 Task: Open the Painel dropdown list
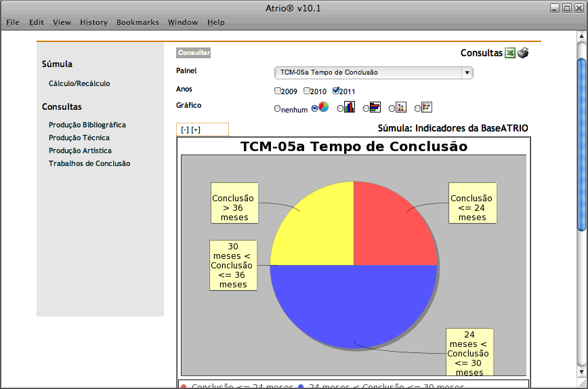pos(466,73)
